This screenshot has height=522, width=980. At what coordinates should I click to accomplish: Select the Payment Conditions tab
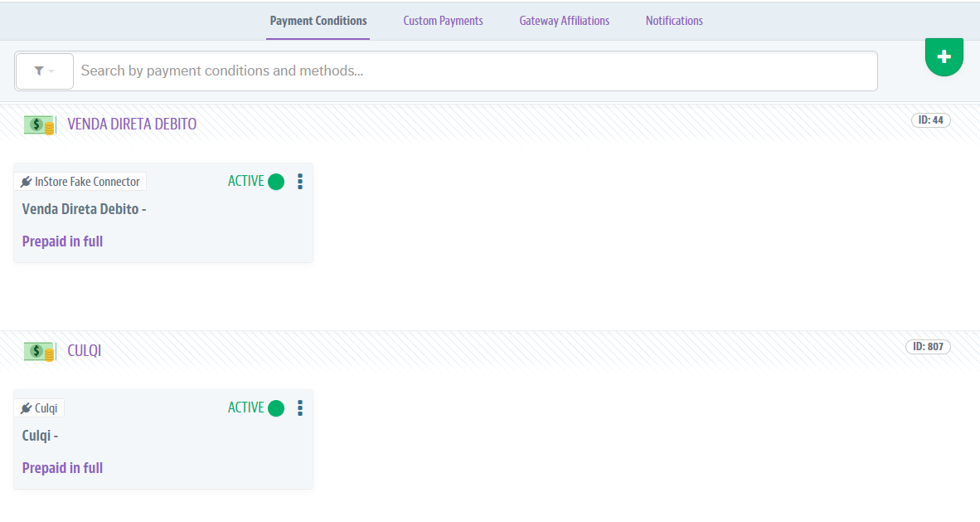click(x=318, y=21)
